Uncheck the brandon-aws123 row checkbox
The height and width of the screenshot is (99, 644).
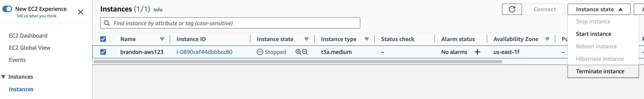click(103, 52)
